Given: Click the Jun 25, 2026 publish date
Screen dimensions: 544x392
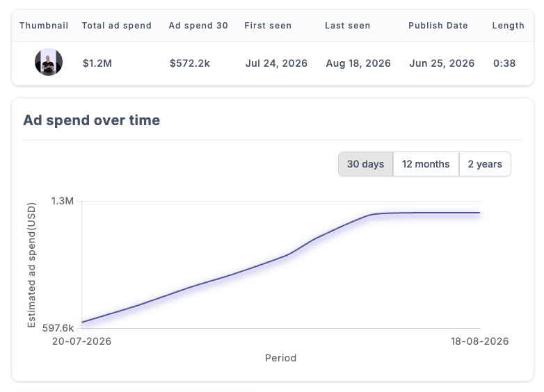Looking at the screenshot, I should (442, 63).
